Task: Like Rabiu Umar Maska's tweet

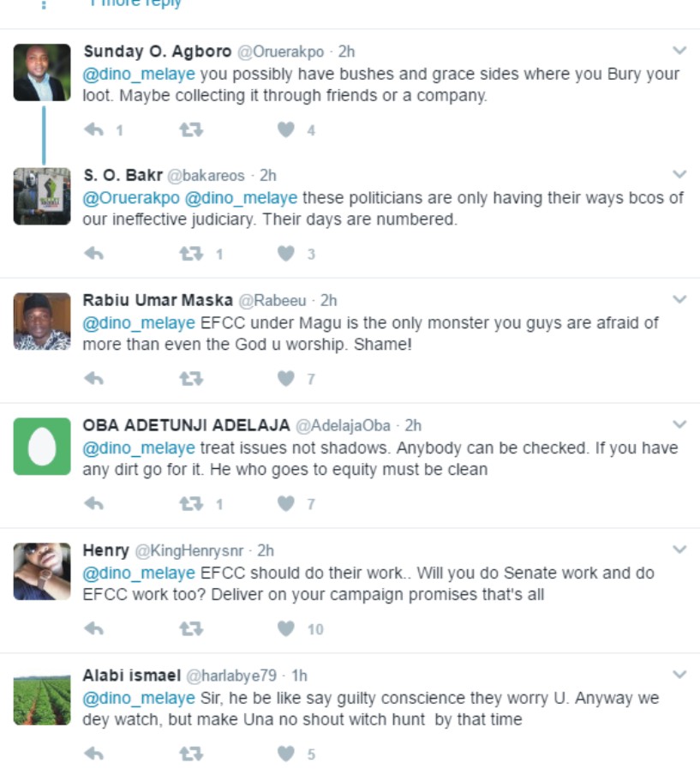Action: 286,379
